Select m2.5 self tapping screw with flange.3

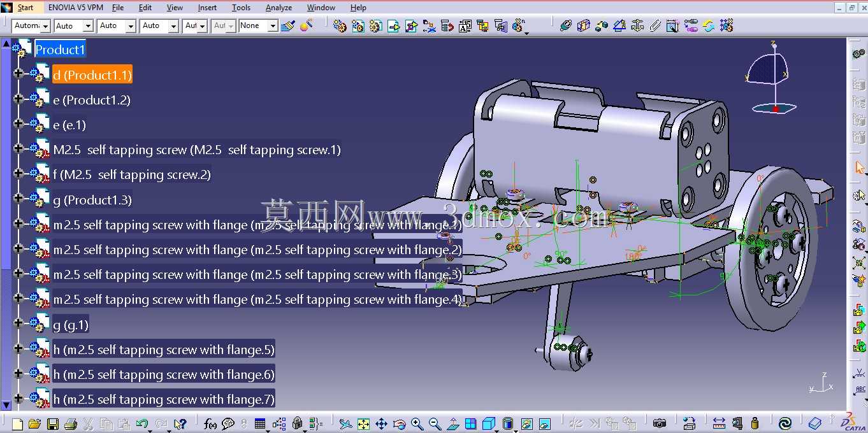tap(257, 274)
